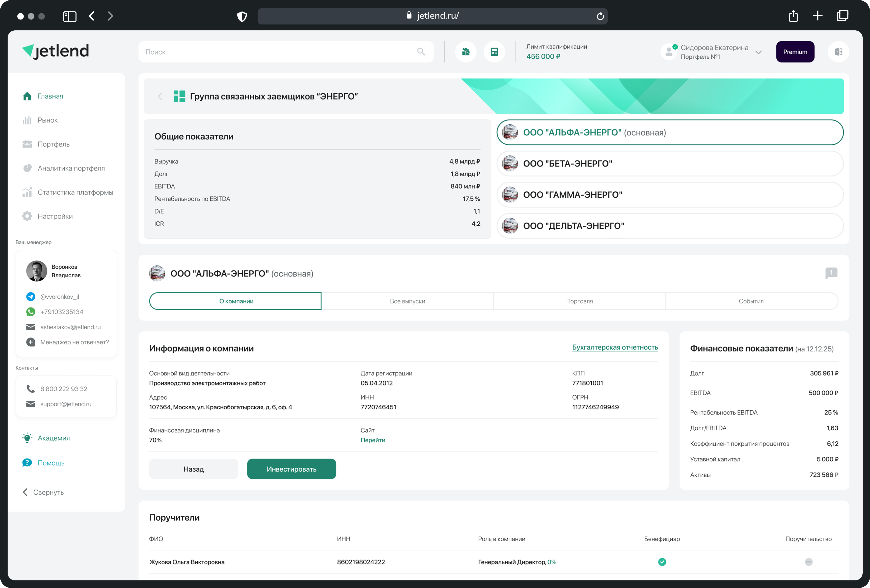This screenshot has height=588, width=870.
Task: Select ООО "АЛЬФА-ЭНЕРГО" (основная) company card
Action: click(670, 133)
